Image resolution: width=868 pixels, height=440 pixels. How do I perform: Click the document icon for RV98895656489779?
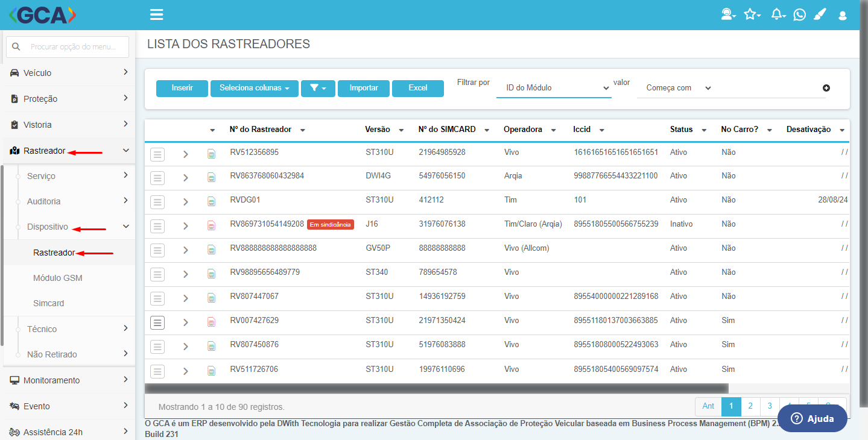211,274
